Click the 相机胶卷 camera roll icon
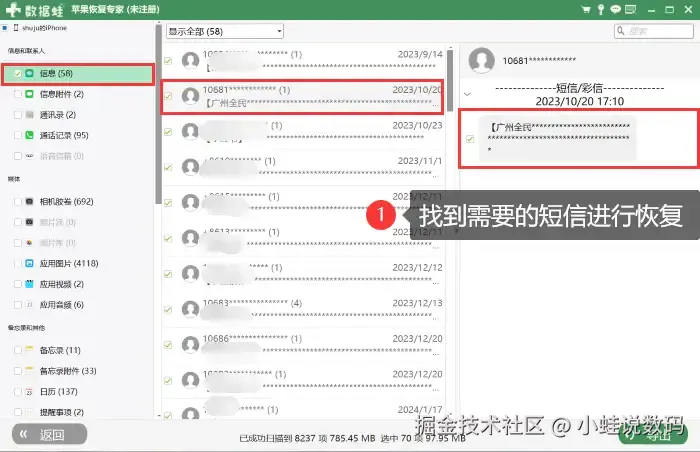The image size is (700, 452). point(29,201)
